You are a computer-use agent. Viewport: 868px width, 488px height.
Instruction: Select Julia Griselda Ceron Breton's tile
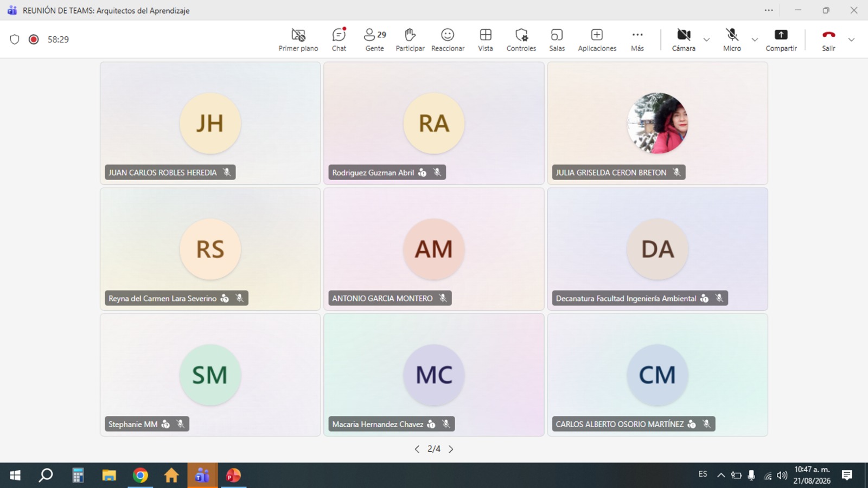(x=658, y=123)
